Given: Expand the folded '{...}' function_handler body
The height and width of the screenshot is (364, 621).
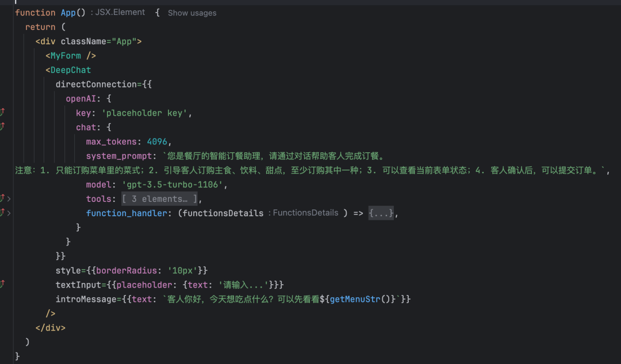Looking at the screenshot, I should click(x=381, y=213).
